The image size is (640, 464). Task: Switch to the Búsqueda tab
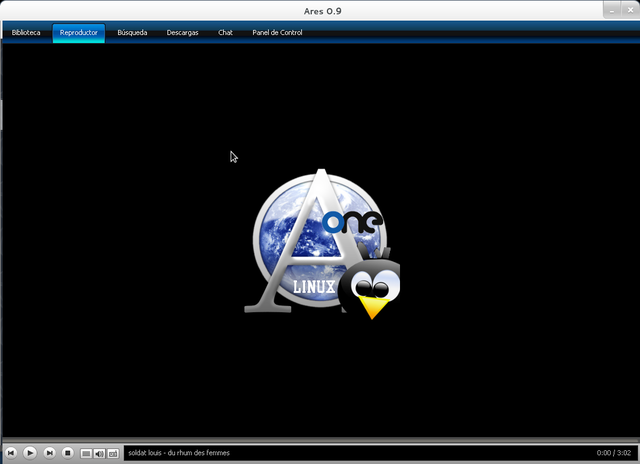pyautogui.click(x=132, y=33)
